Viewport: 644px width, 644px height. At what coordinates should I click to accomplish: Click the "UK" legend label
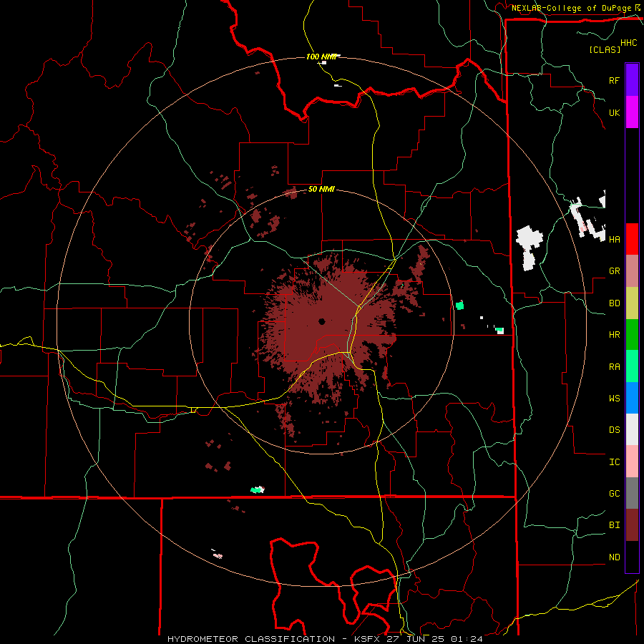click(x=614, y=112)
